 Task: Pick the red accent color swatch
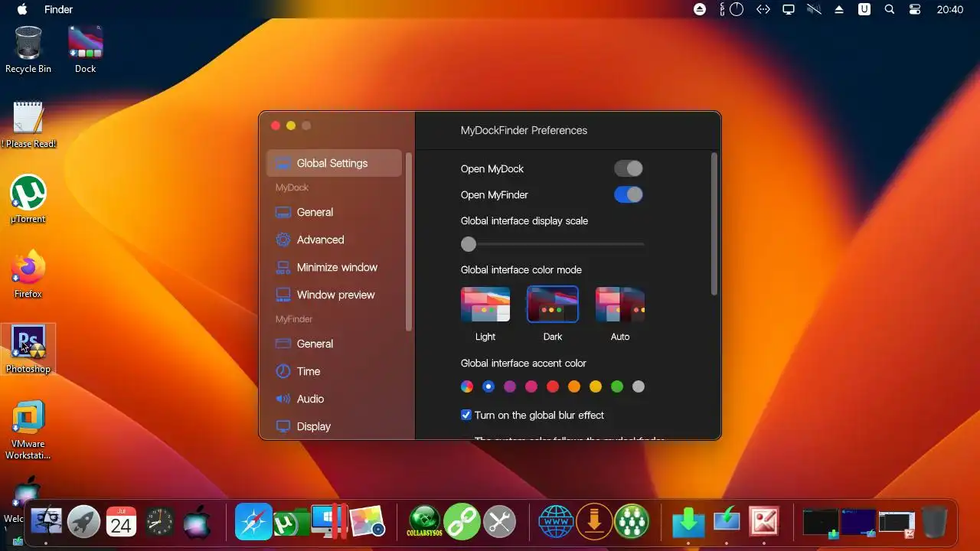click(553, 386)
